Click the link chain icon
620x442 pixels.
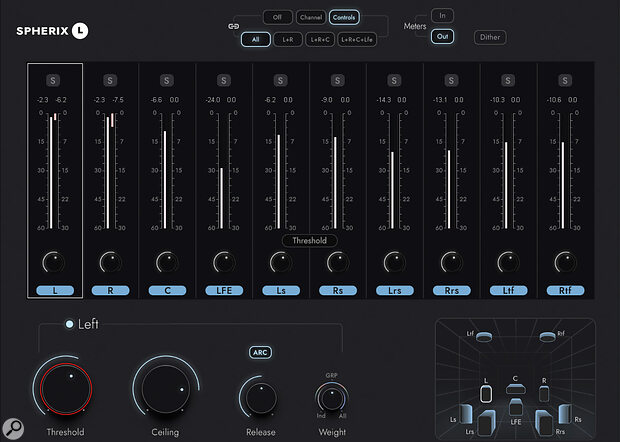click(x=233, y=26)
